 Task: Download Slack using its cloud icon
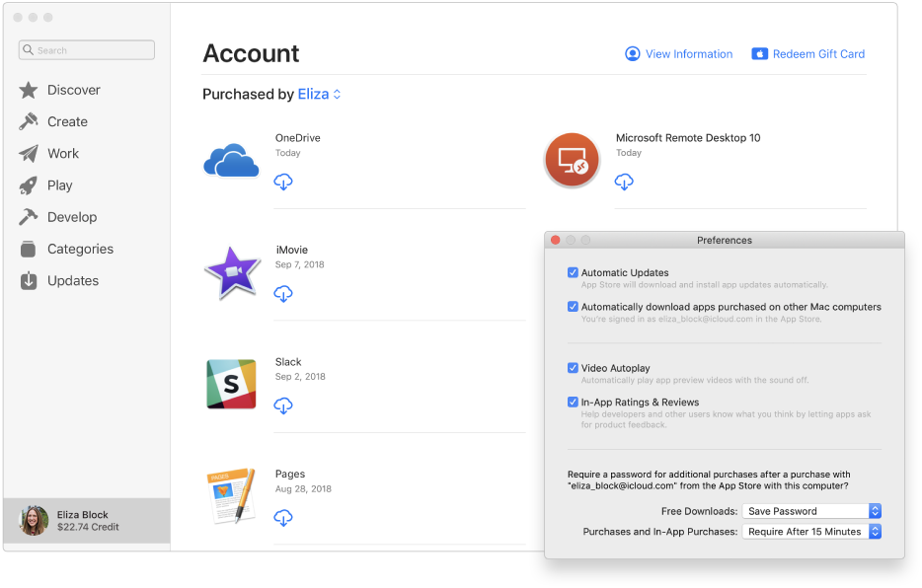[x=283, y=405]
